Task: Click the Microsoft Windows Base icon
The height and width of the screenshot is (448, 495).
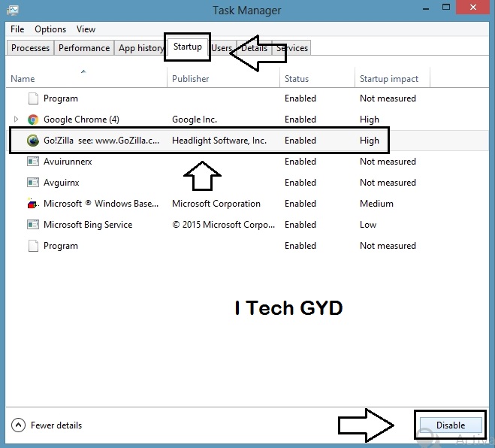Action: pyautogui.click(x=32, y=204)
